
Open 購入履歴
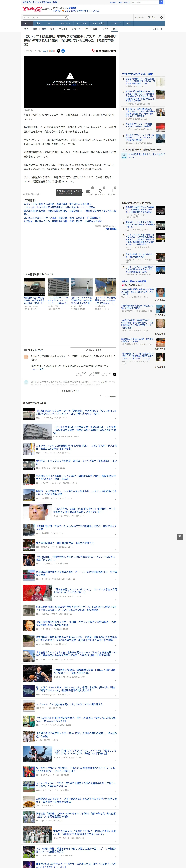(152, 18)
